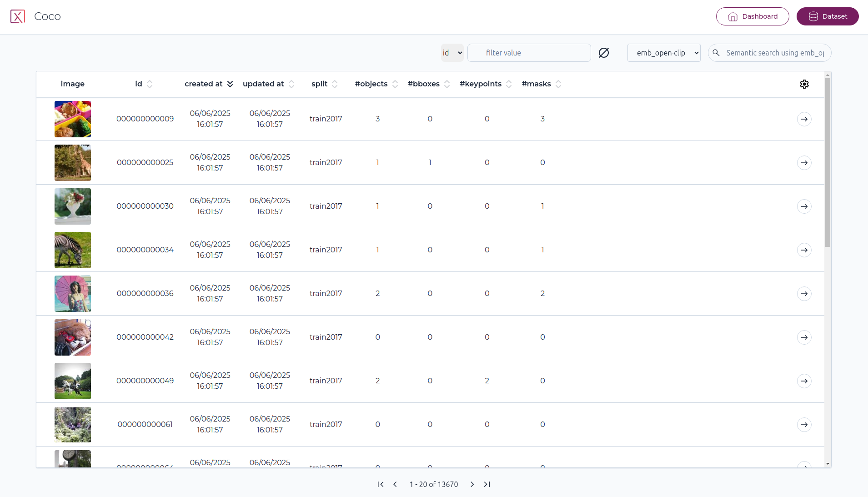Select id text 000000000025
The image size is (868, 497).
[145, 163]
